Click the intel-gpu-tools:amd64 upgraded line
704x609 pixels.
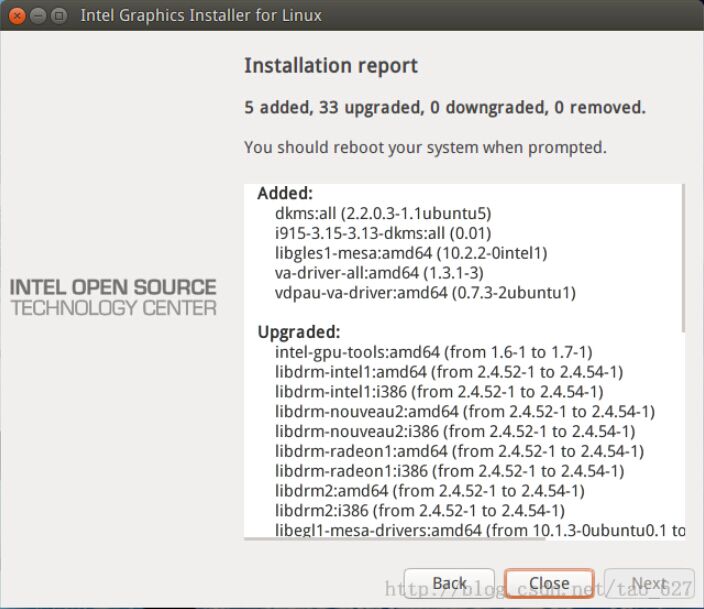point(434,352)
